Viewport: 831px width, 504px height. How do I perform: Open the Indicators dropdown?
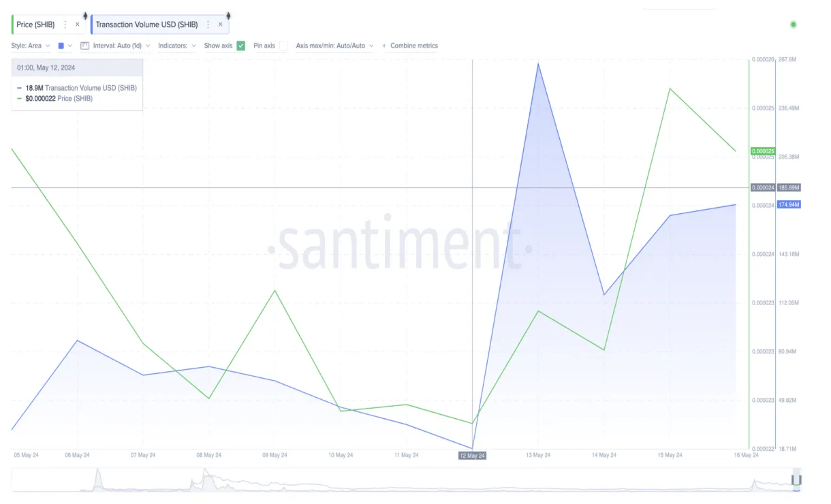pos(176,46)
